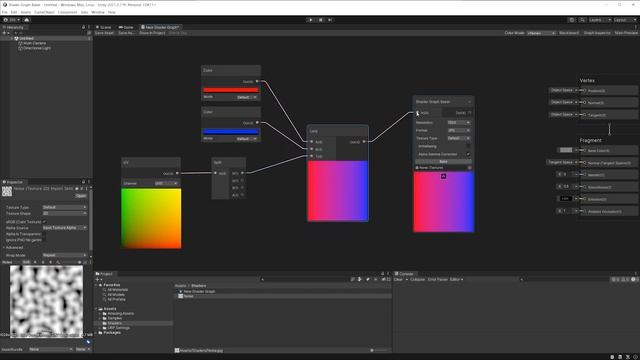
Task: Open the cloud services icon
Action: [27, 20]
